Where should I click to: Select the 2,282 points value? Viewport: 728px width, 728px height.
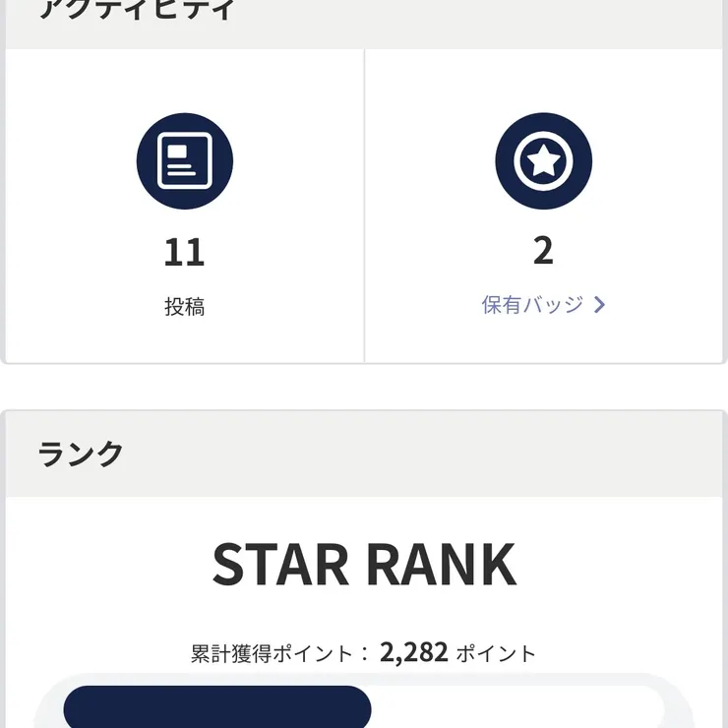(414, 651)
